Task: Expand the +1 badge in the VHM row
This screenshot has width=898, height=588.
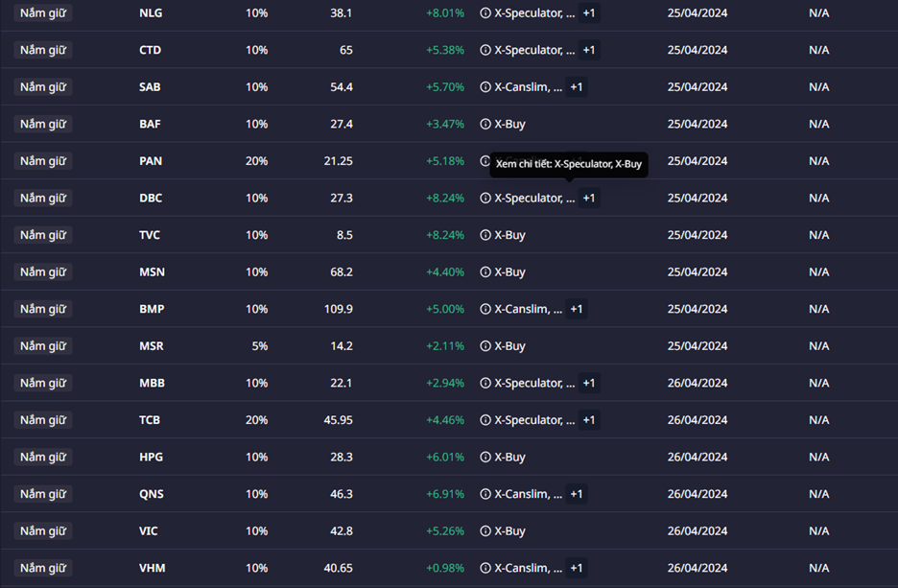Action: pos(577,568)
